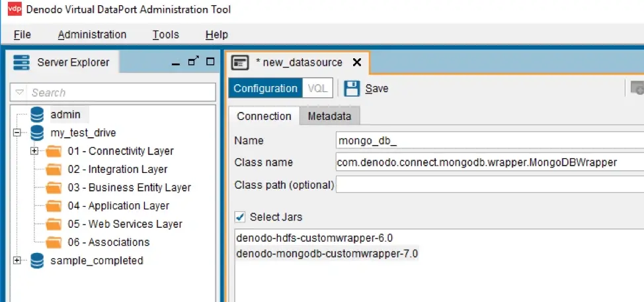Click the Name input field

click(x=489, y=140)
